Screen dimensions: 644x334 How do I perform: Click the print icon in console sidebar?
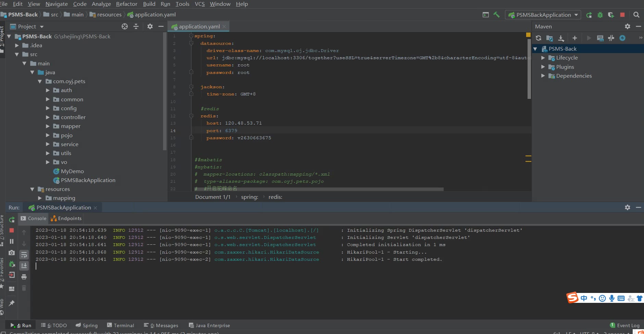[x=24, y=277]
